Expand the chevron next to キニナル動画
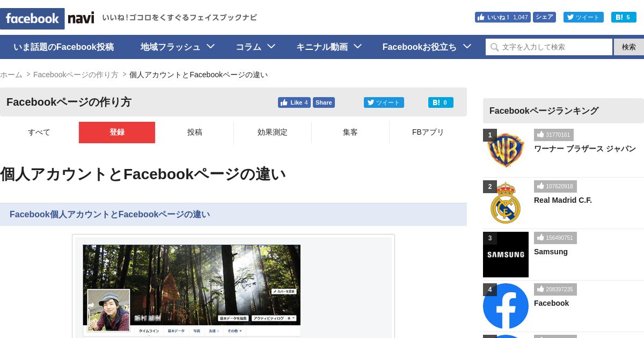This screenshot has height=338, width=644. click(357, 46)
